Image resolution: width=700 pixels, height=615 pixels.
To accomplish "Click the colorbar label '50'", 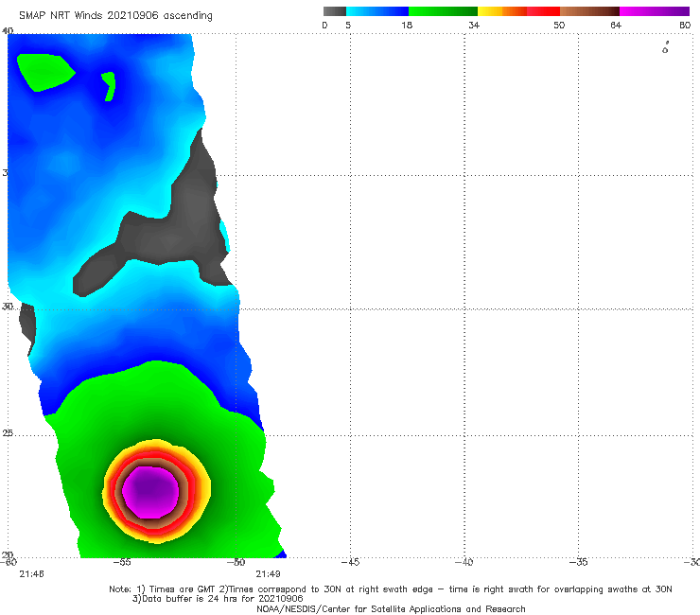I will (x=559, y=26).
